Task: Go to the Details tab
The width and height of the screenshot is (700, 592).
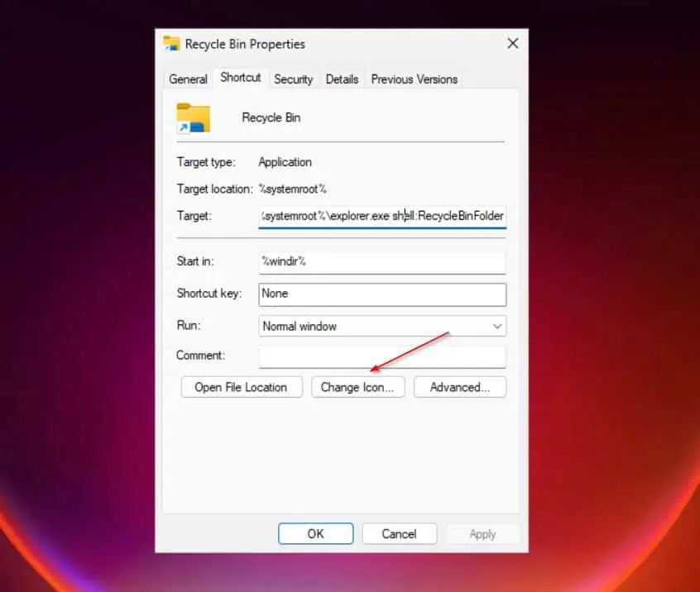Action: (342, 79)
